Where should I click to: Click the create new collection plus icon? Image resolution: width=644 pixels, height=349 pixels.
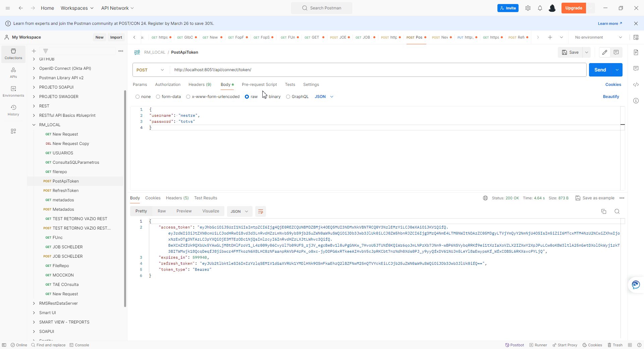(x=34, y=51)
